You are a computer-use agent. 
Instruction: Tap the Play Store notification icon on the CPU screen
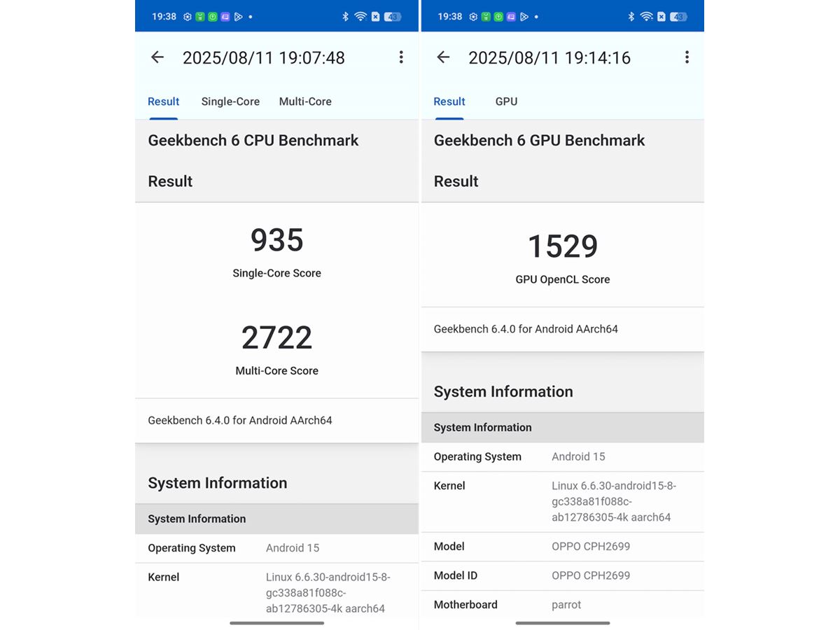tap(238, 16)
